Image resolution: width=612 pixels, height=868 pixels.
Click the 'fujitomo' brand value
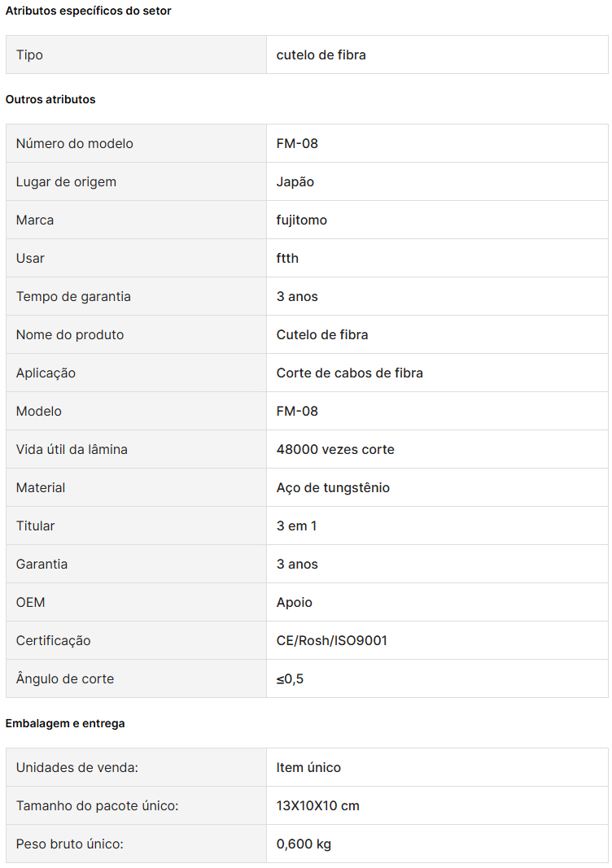click(x=302, y=220)
